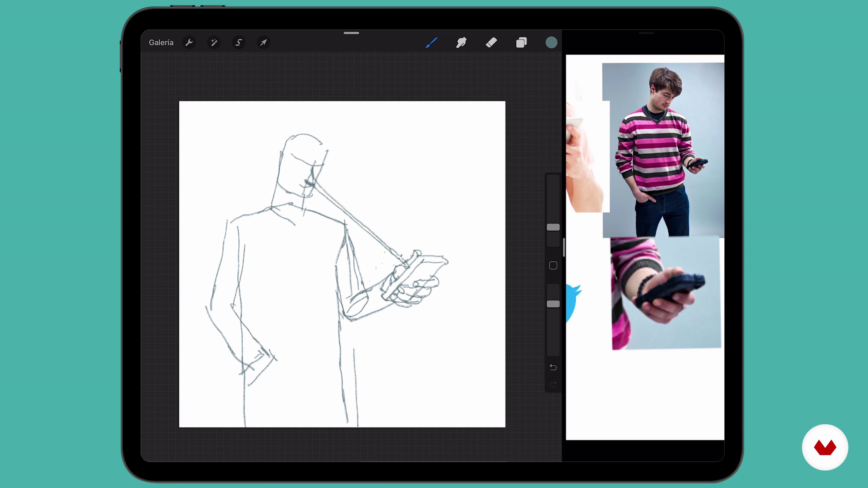
Task: Click the Twitter bird image in reference panel
Action: [x=573, y=303]
